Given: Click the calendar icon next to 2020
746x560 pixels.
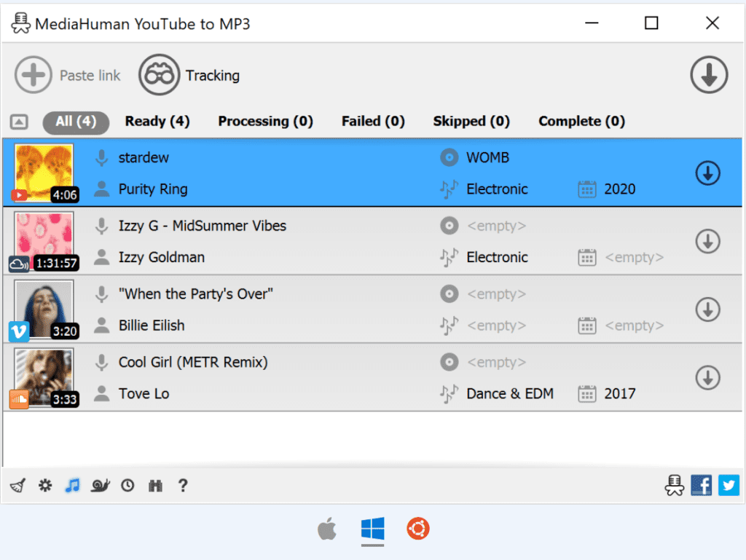Looking at the screenshot, I should (587, 189).
